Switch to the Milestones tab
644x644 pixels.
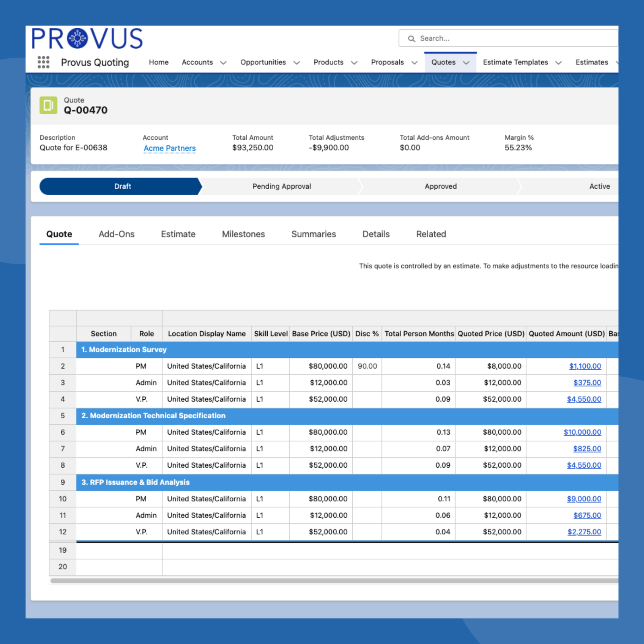pos(244,234)
